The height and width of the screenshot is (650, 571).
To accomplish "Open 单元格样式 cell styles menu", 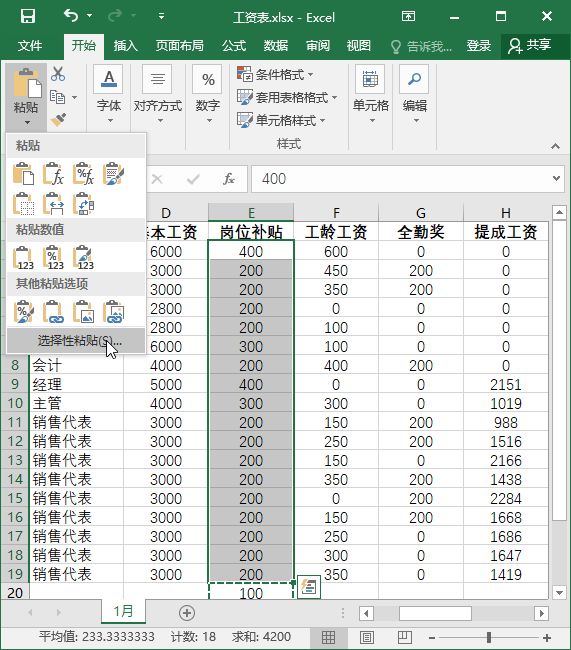I will pyautogui.click(x=281, y=120).
